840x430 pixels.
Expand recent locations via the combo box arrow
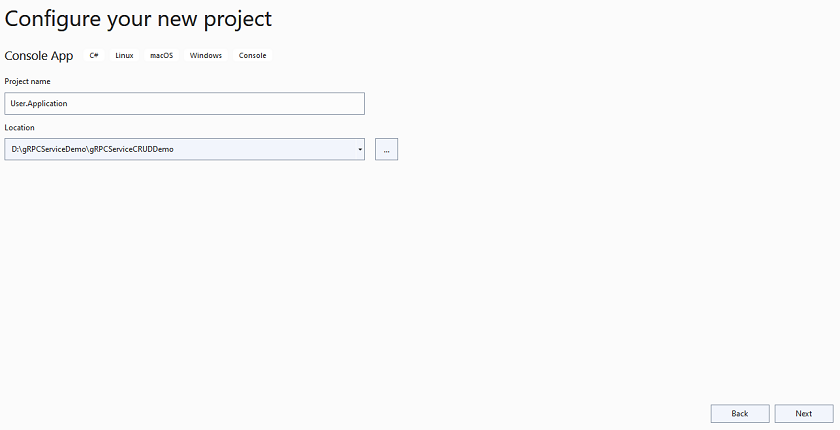tap(360, 149)
